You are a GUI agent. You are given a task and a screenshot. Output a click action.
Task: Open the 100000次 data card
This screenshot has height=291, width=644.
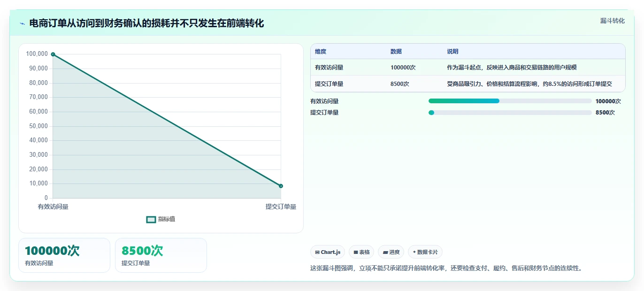point(64,255)
